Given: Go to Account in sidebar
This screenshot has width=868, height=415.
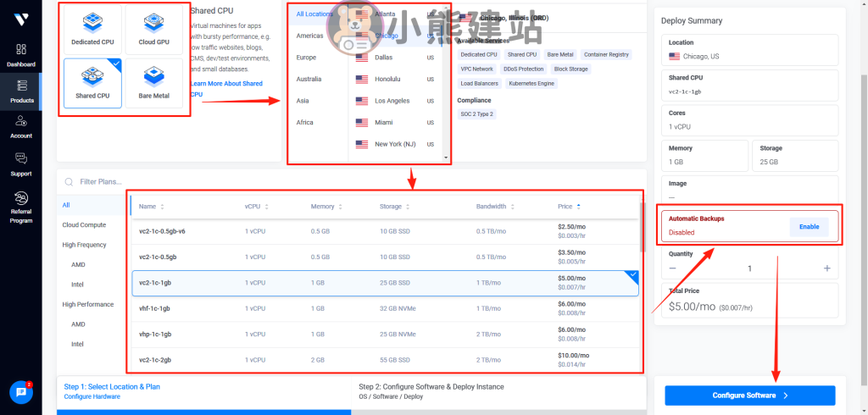Looking at the screenshot, I should (21, 126).
